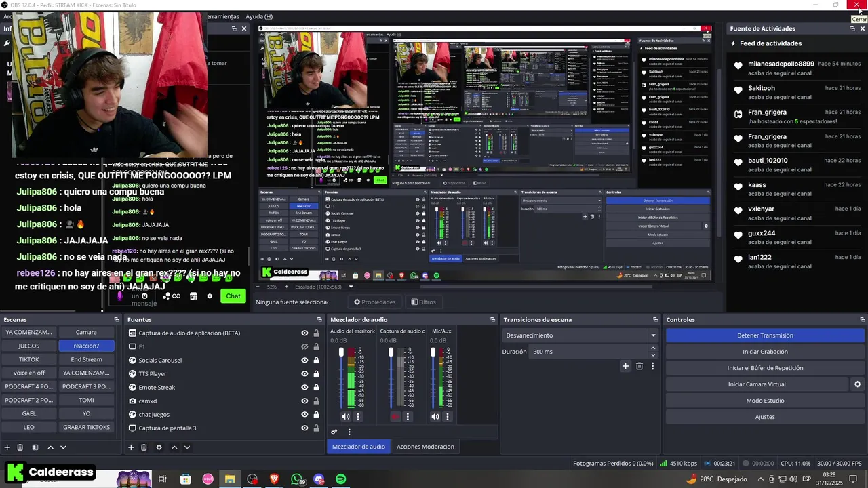The height and width of the screenshot is (488, 868).
Task: Move selected scene down
Action: tap(63, 447)
